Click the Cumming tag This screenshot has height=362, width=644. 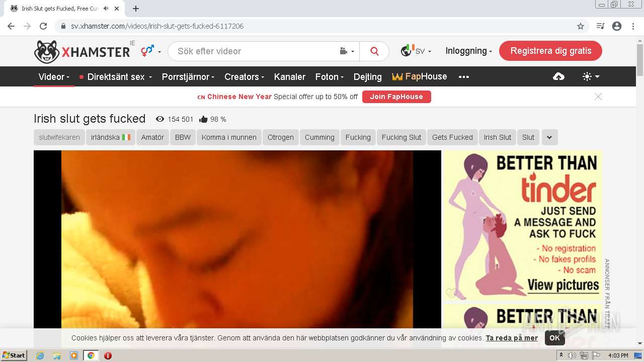point(319,137)
